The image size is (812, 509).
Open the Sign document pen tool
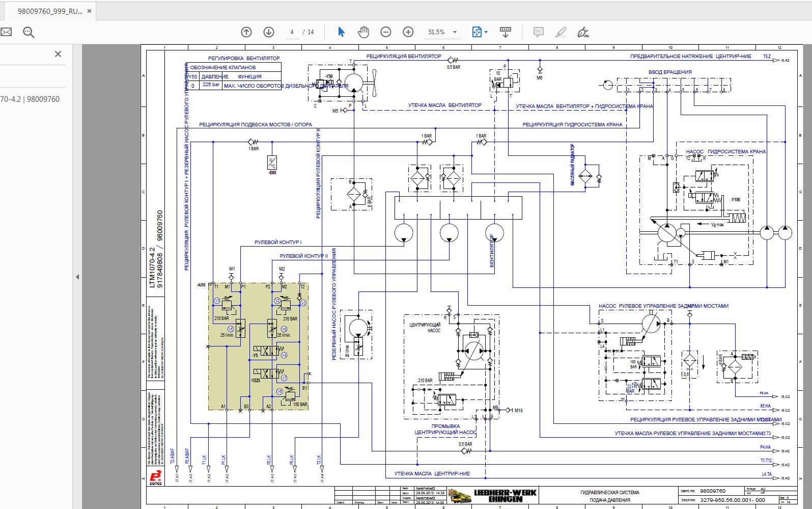583,32
